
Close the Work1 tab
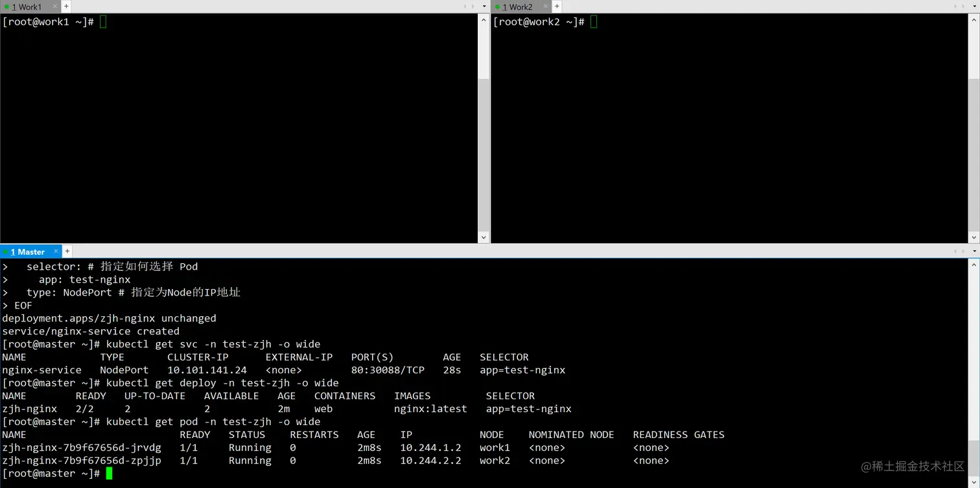(54, 6)
